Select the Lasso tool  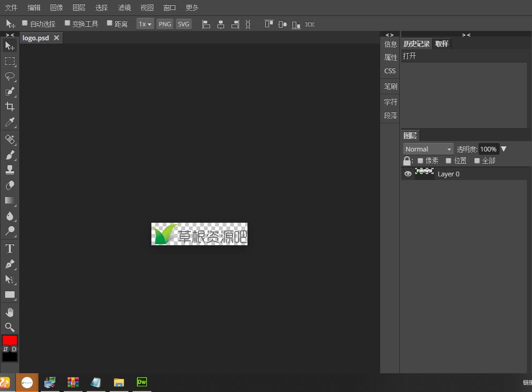[10, 76]
